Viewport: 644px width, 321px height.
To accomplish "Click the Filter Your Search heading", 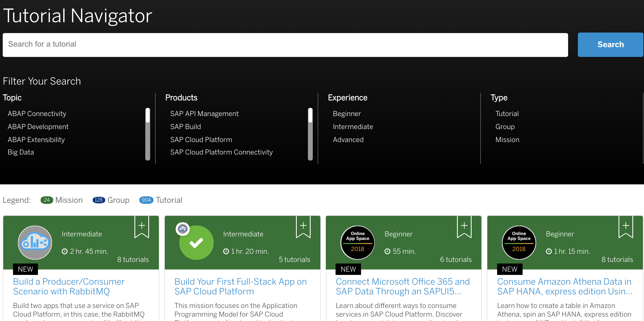I will coord(42,81).
